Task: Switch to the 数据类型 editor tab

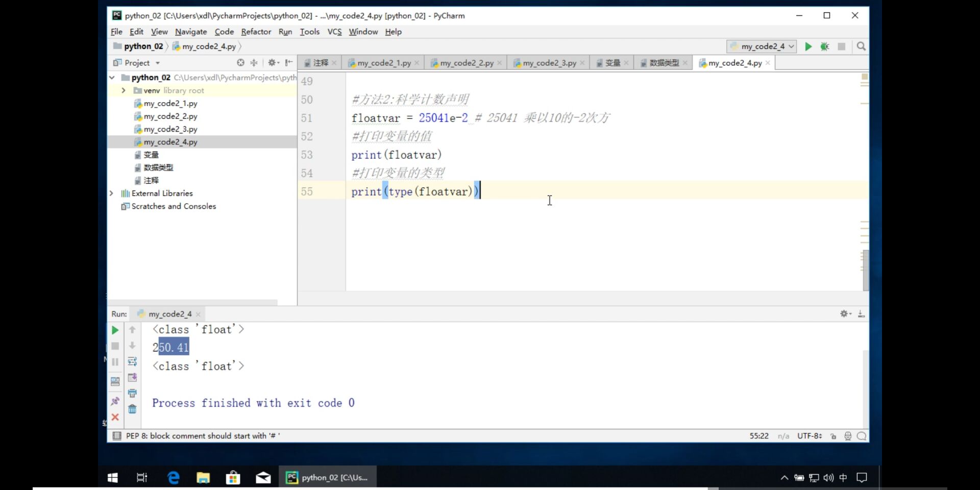Action: (664, 63)
